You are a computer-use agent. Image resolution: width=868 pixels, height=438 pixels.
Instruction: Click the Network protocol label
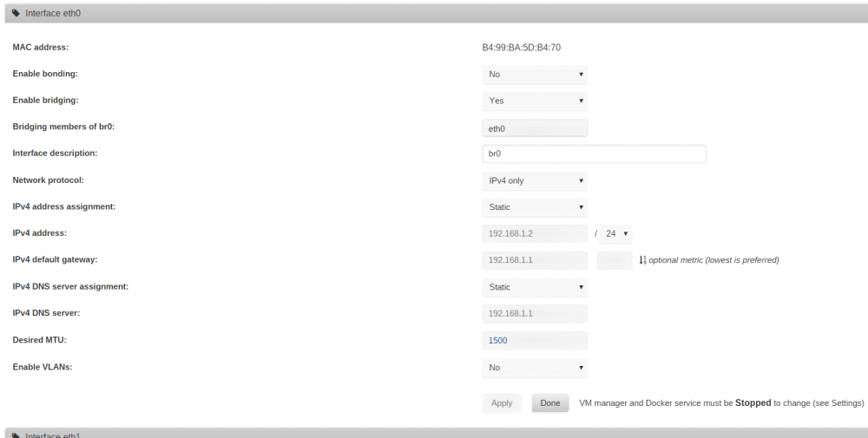[48, 180]
